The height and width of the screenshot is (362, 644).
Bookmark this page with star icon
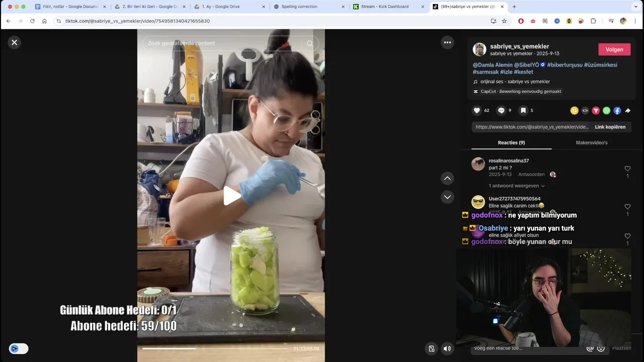pyautogui.click(x=504, y=21)
